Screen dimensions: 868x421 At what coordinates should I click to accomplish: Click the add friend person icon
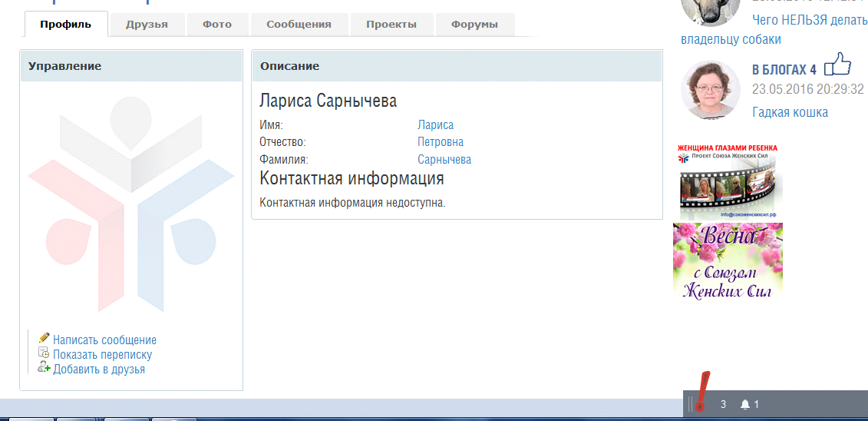[44, 368]
